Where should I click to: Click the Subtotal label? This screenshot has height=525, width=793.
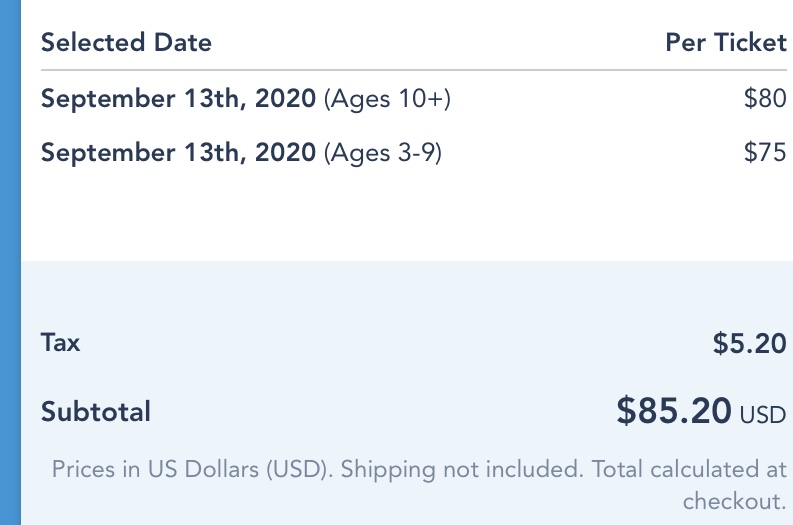pyautogui.click(x=95, y=411)
